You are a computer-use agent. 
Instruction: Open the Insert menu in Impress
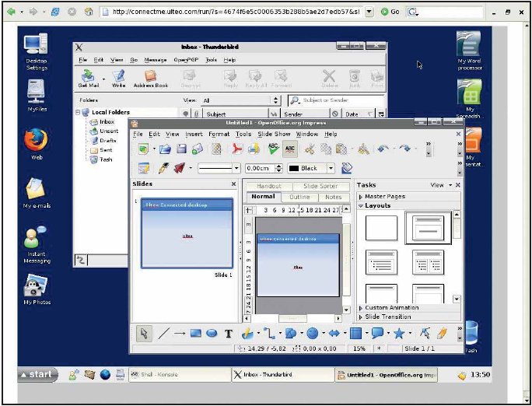194,135
